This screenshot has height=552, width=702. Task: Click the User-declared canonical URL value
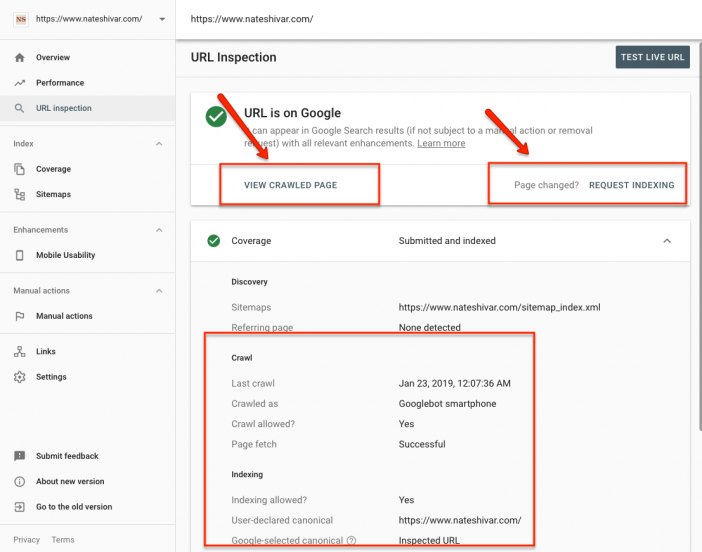point(460,520)
